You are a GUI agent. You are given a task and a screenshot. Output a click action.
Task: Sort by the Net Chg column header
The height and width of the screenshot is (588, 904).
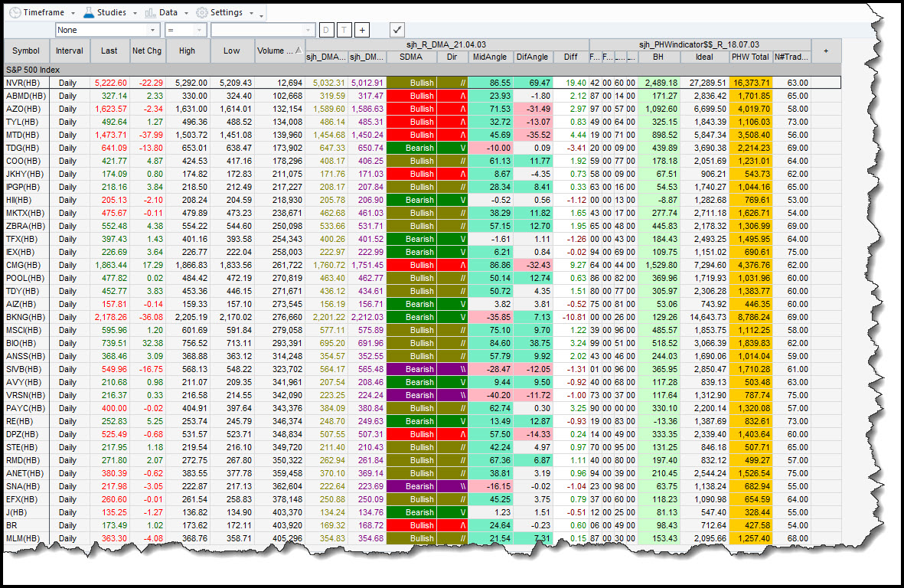coord(147,51)
